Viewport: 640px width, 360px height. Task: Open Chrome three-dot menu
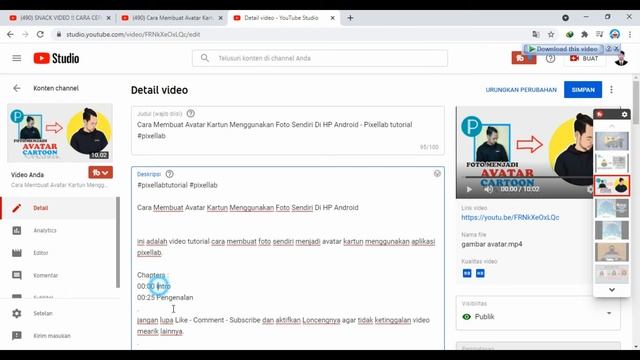(630, 35)
